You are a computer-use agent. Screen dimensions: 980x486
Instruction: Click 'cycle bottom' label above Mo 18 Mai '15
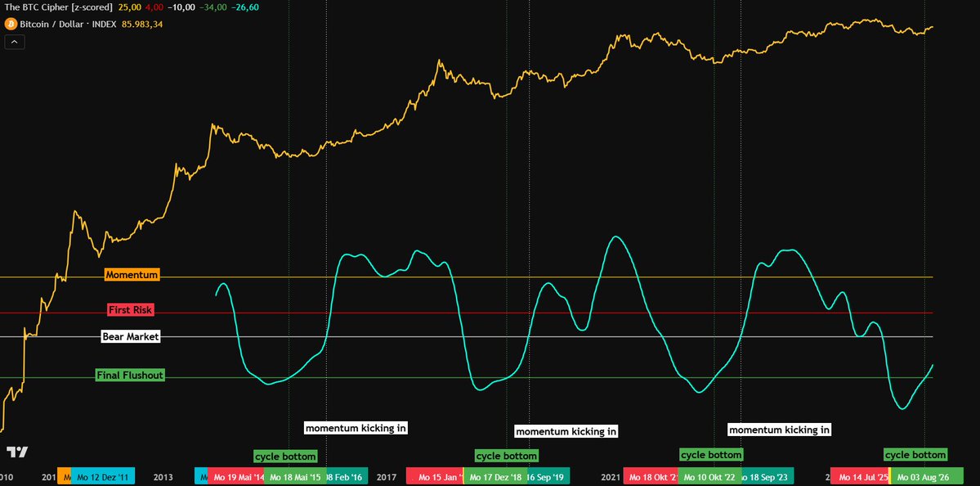click(x=285, y=456)
